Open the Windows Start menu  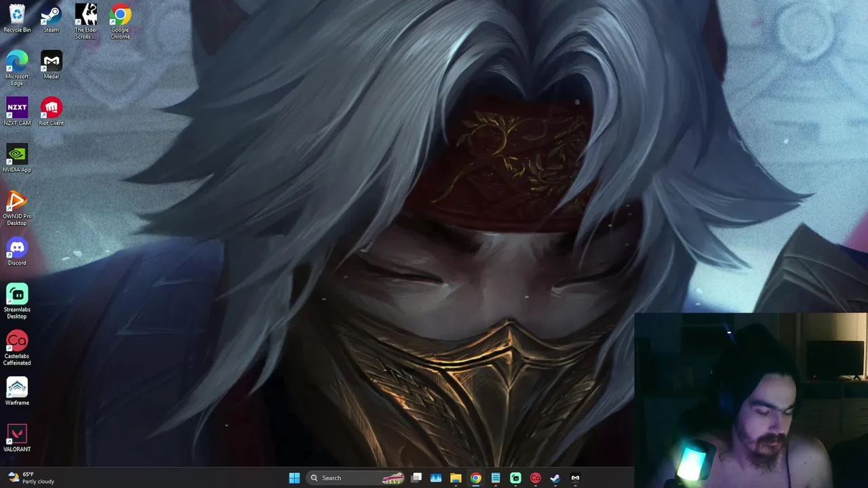(294, 478)
